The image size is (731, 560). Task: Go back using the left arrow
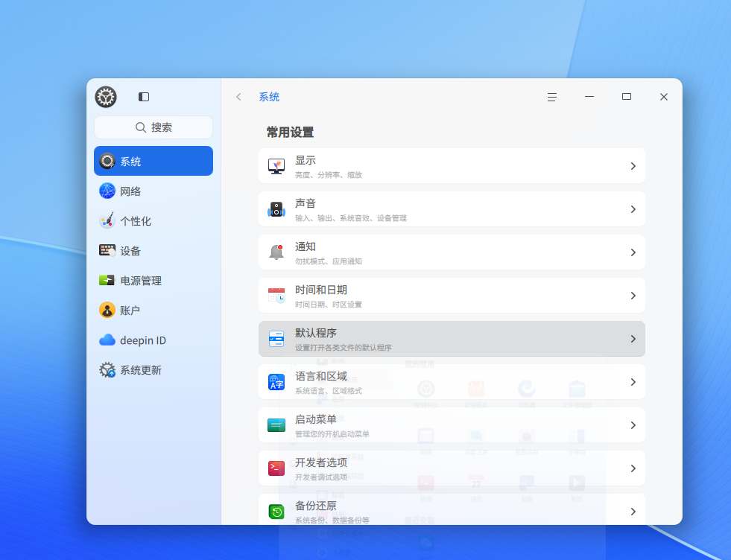(x=238, y=97)
